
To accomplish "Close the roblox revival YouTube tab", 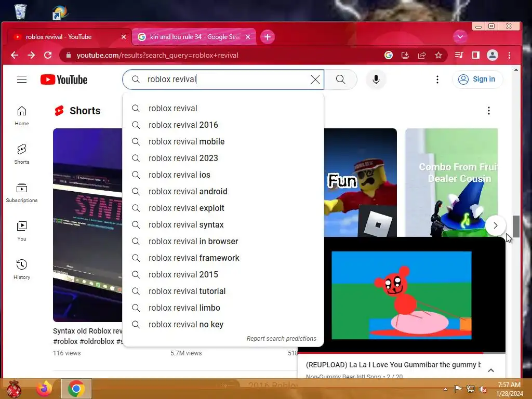I will [x=124, y=37].
